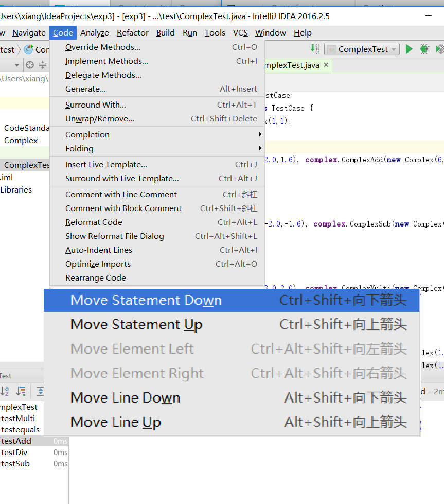Choose Insert Live Template...

coord(157,165)
